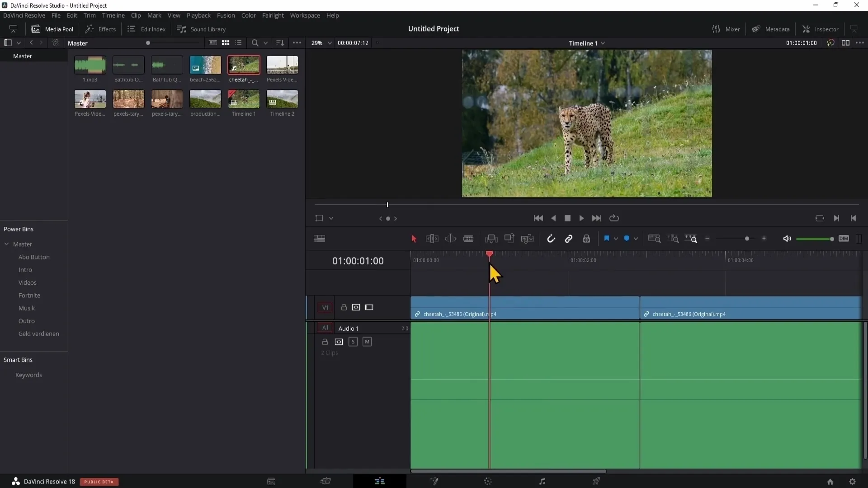Image resolution: width=868 pixels, height=488 pixels.
Task: Mute the Audio 1 track
Action: coord(367,342)
